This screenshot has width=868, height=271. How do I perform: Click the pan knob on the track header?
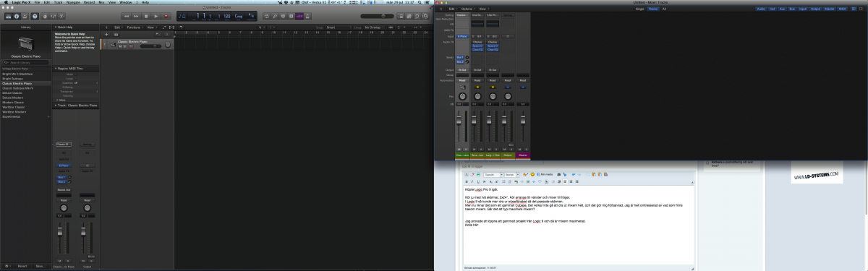click(x=168, y=45)
